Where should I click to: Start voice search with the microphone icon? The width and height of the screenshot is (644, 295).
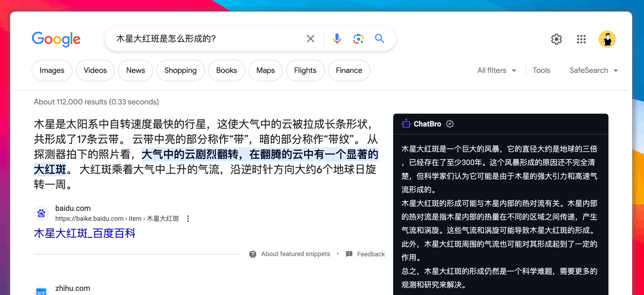[x=337, y=39]
